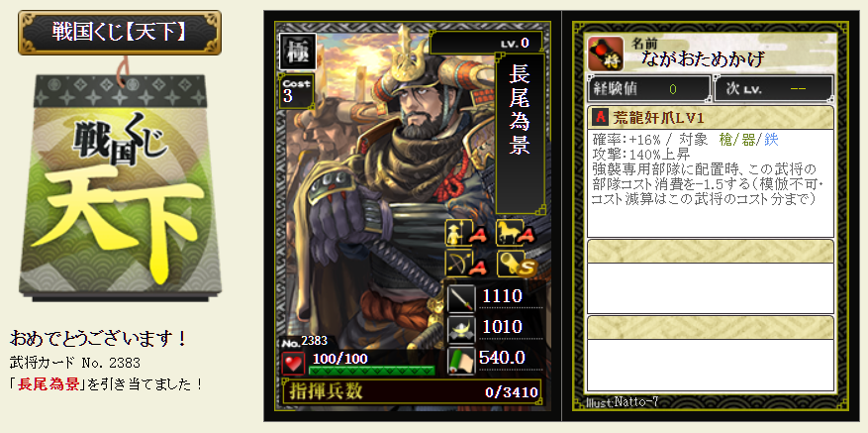Click the red A skill type icon

click(x=601, y=118)
